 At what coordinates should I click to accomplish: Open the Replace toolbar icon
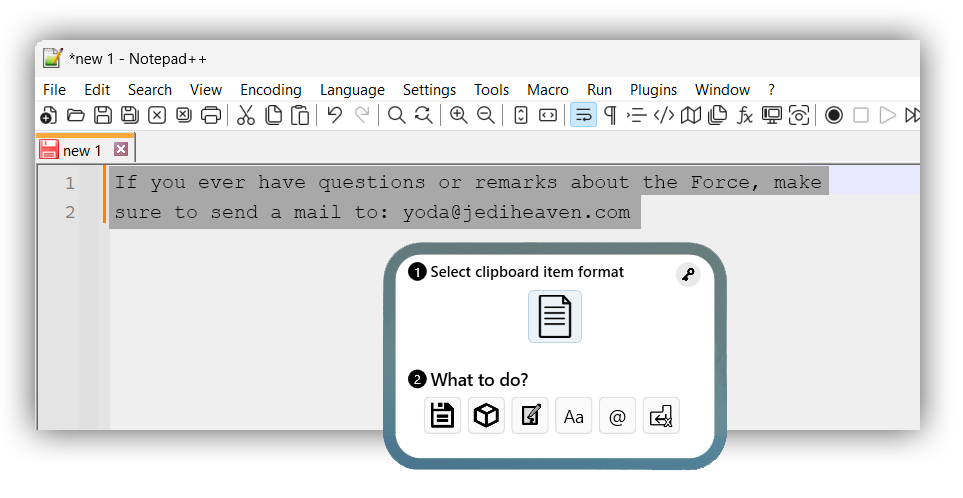click(424, 115)
